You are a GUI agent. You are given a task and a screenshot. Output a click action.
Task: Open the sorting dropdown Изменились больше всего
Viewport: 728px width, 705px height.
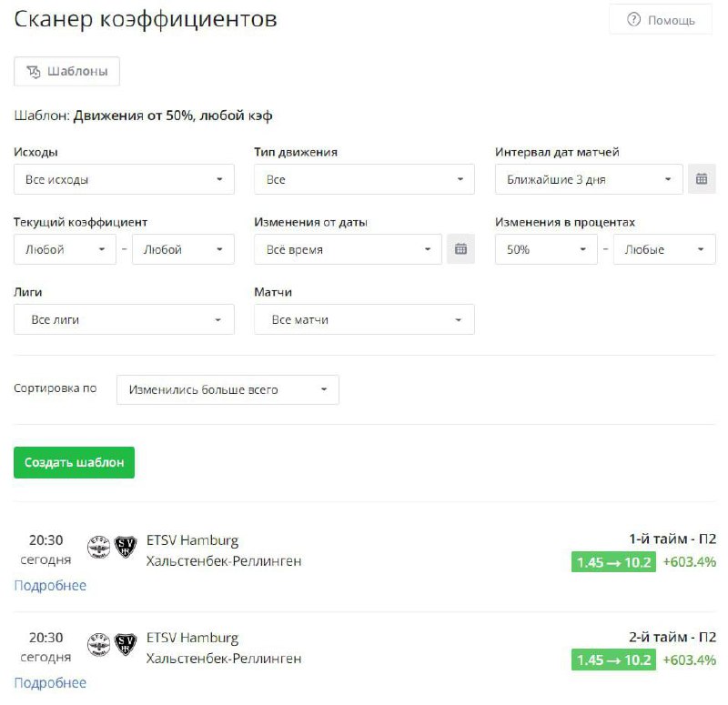point(227,389)
